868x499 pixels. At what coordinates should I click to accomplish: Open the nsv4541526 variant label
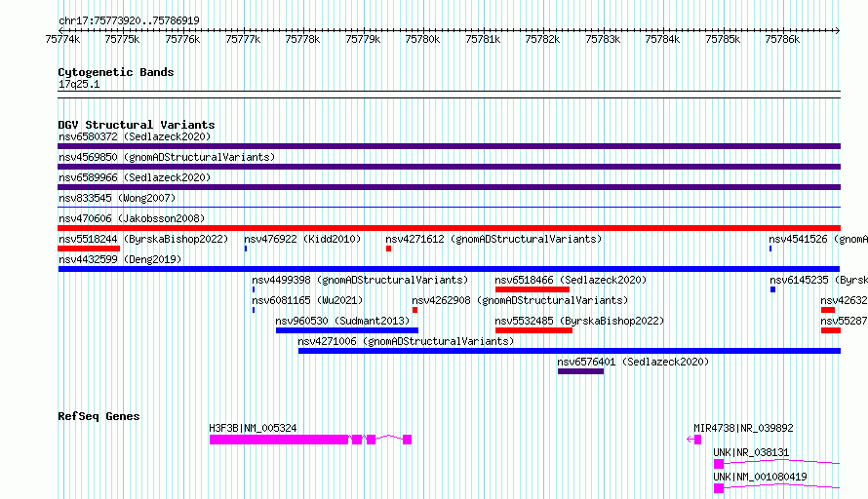click(x=818, y=239)
